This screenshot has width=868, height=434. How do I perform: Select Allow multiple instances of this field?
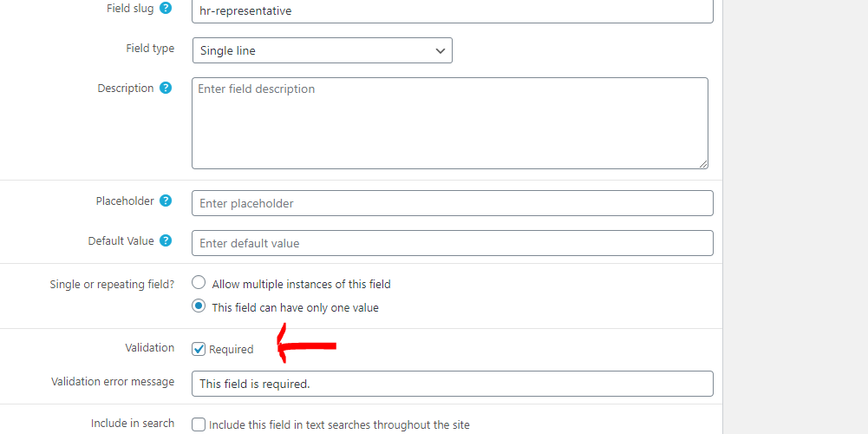pos(199,283)
